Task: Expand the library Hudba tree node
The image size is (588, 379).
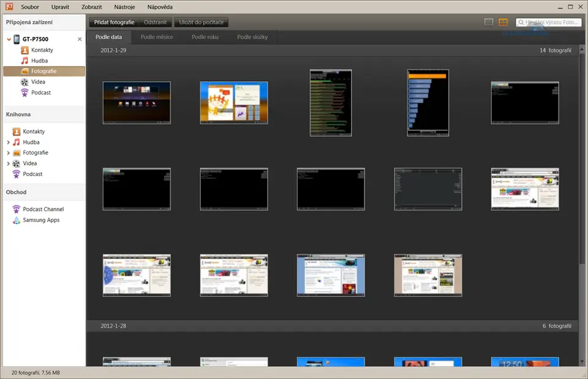Action: pos(9,142)
